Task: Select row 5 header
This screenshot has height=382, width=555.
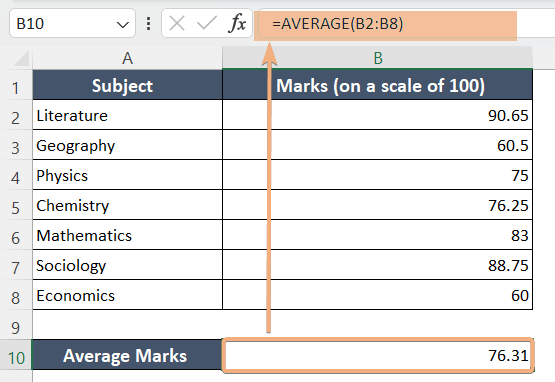Action: coord(16,205)
